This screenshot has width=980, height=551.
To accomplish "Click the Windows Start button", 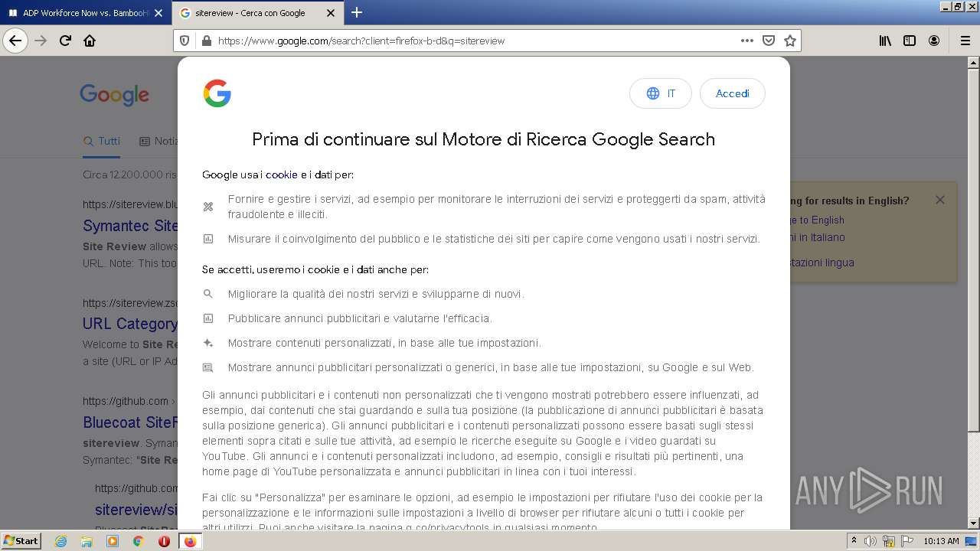I will pyautogui.click(x=21, y=541).
